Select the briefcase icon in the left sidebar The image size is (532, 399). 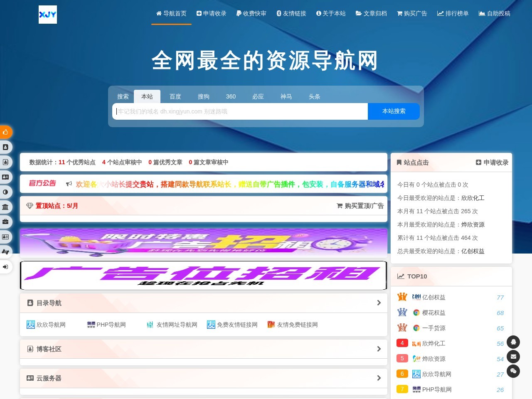tap(6, 222)
